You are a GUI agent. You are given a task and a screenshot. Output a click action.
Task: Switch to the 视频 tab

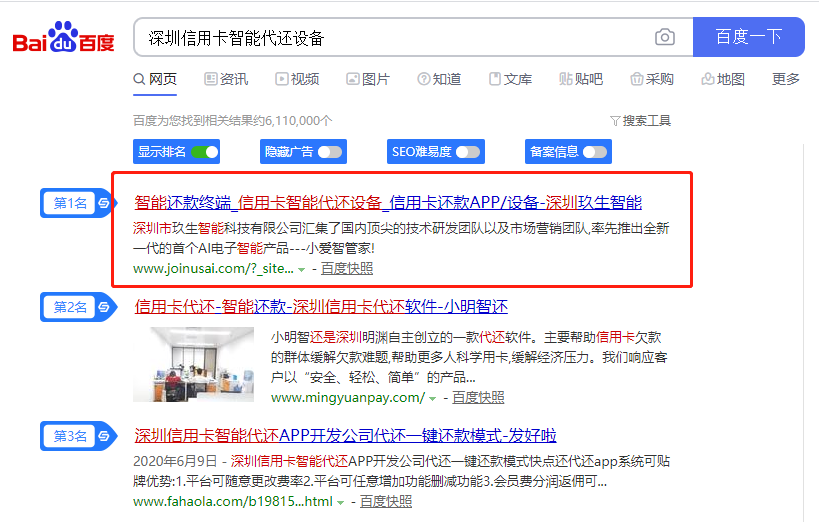tap(297, 79)
